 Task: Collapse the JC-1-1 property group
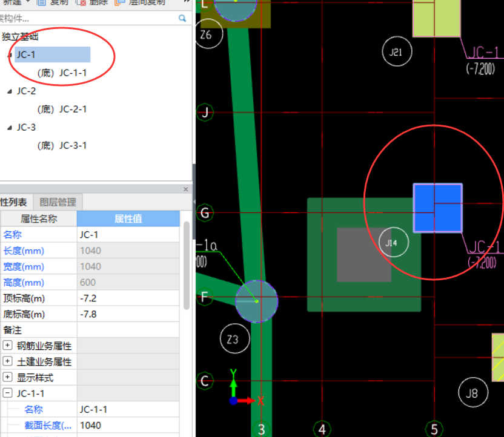click(x=7, y=393)
